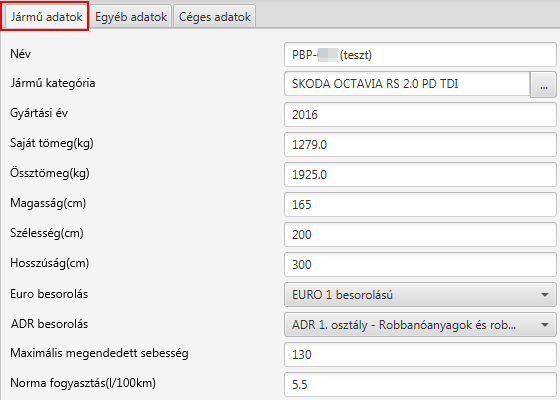
Task: Expand the ADR besorolás dropdown
Action: click(x=420, y=325)
